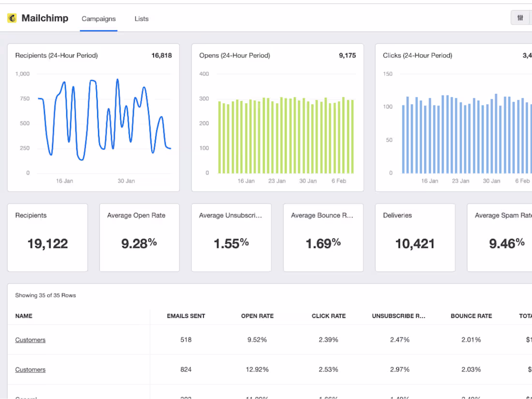Click the blue Recipients line chart
Screen dimensions: 532x399
(104, 120)
